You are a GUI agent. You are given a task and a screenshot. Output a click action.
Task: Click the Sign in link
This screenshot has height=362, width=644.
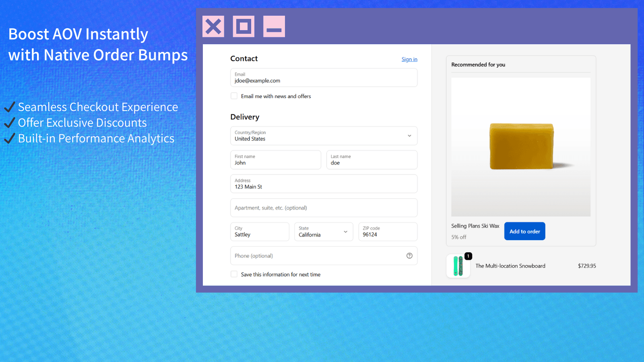coord(409,59)
